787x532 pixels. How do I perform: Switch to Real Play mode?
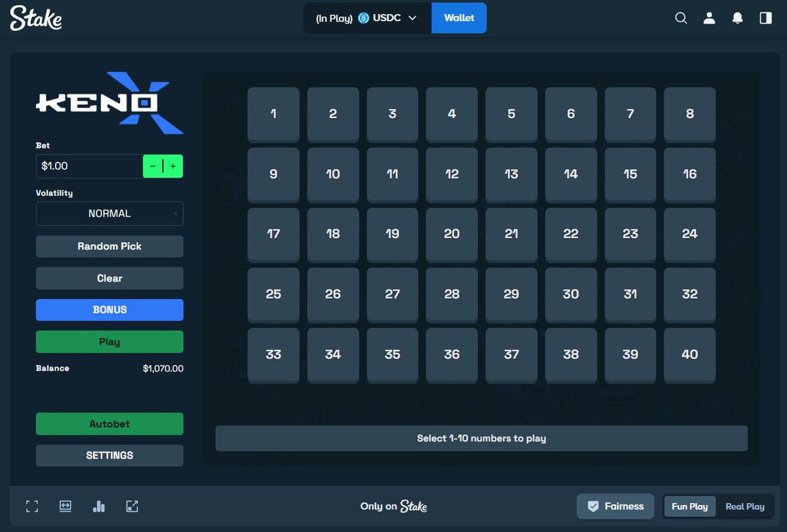click(745, 506)
